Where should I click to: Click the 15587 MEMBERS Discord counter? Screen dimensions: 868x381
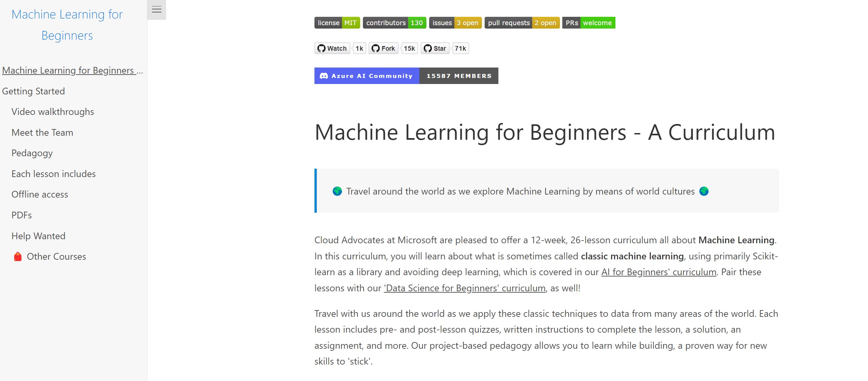459,76
